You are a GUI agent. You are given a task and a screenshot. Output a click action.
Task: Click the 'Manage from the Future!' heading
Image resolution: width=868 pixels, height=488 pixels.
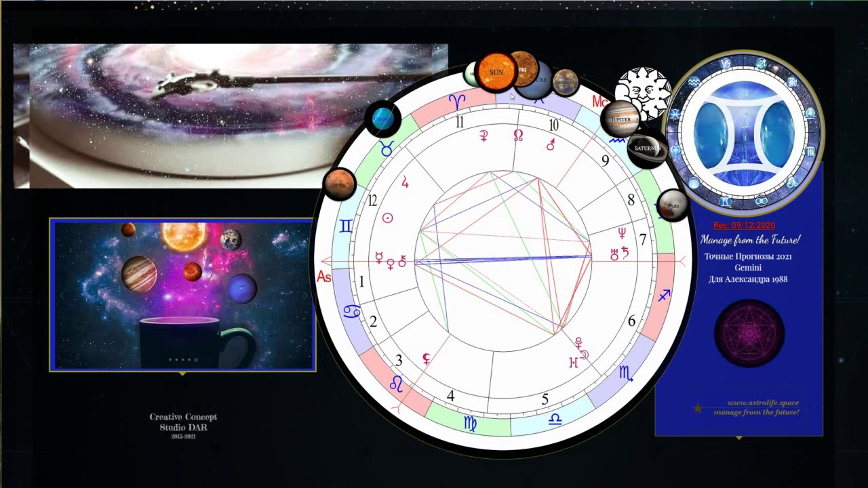(750, 240)
